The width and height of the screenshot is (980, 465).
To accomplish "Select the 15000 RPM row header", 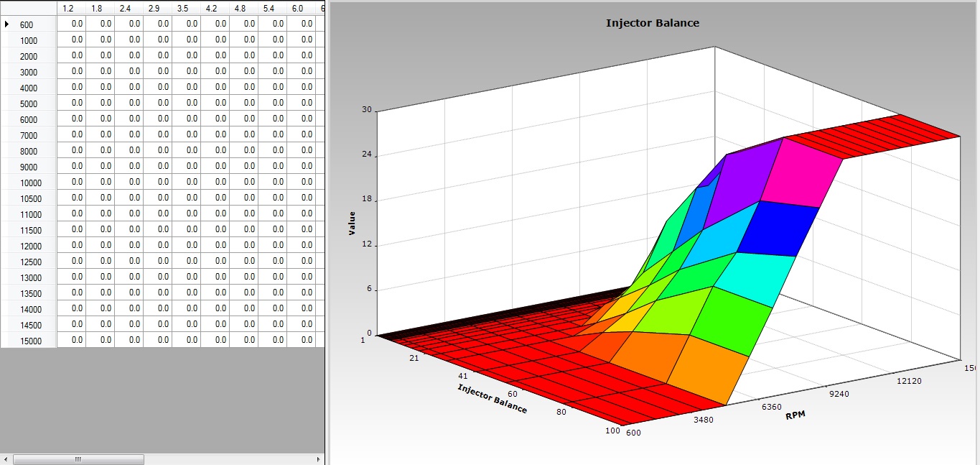I will pos(29,341).
